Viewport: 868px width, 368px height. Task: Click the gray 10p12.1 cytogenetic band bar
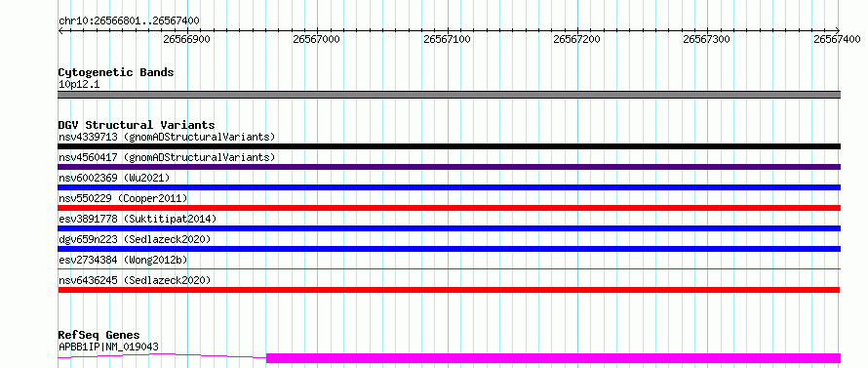coord(449,95)
